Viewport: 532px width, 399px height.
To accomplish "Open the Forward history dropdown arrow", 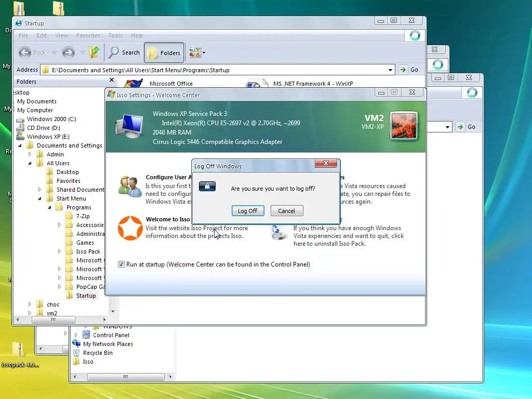I will click(83, 52).
